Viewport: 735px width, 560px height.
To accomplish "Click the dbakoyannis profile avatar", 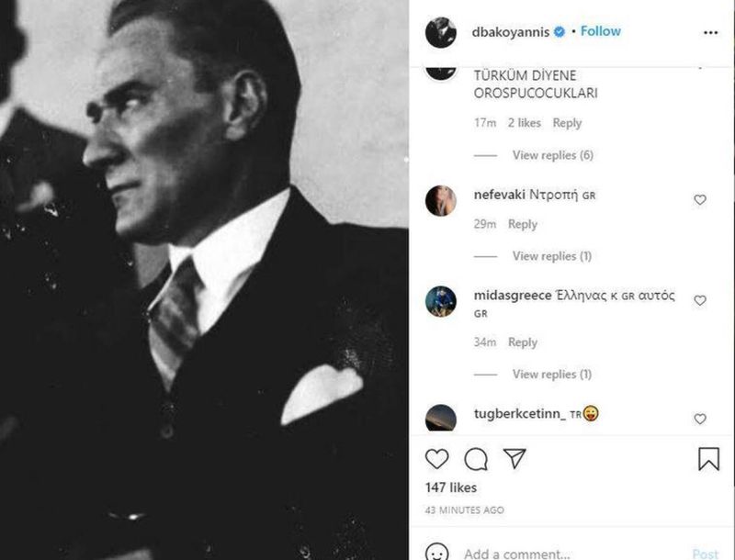I will pos(441,32).
